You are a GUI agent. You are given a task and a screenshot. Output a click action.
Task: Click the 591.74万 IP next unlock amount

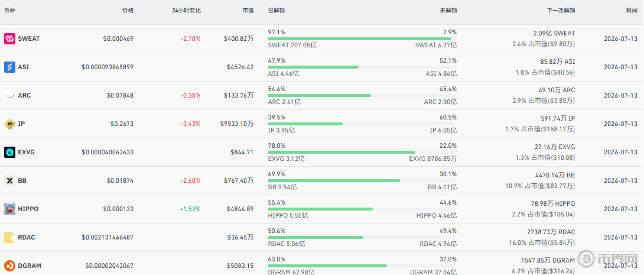[558, 118]
